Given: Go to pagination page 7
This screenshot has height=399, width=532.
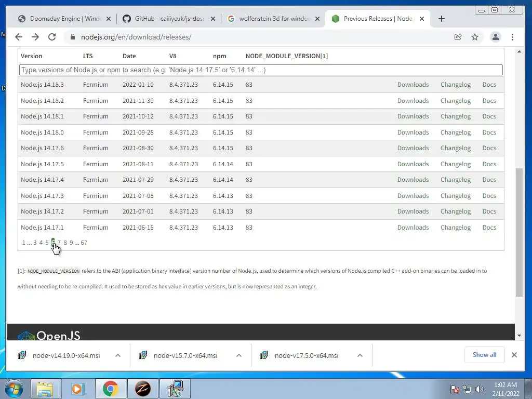Looking at the screenshot, I should 59,243.
